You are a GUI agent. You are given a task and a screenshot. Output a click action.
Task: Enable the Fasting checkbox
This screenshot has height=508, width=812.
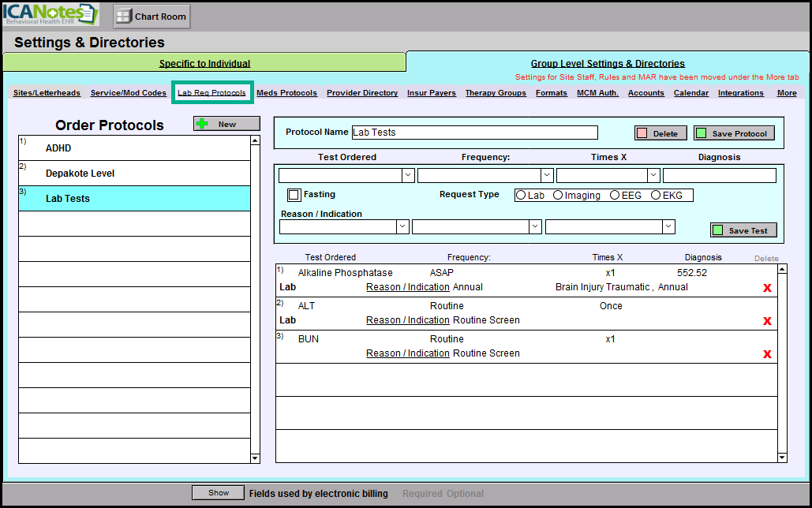294,195
